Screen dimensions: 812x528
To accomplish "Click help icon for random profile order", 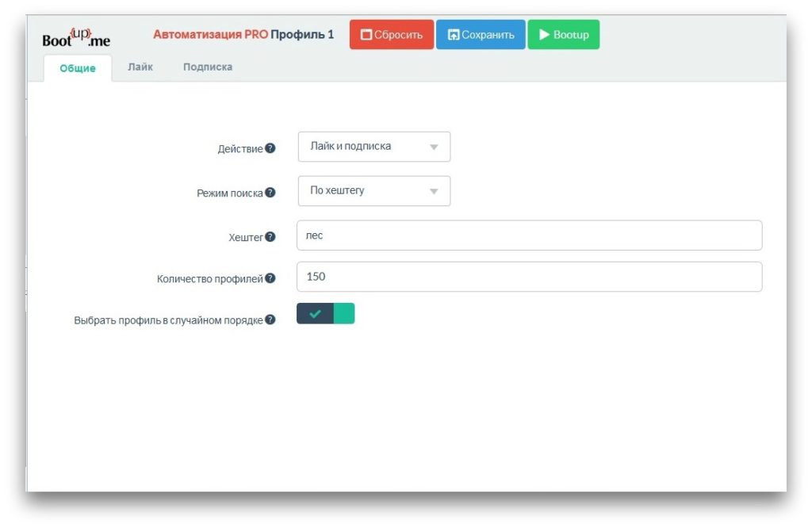I will [270, 319].
